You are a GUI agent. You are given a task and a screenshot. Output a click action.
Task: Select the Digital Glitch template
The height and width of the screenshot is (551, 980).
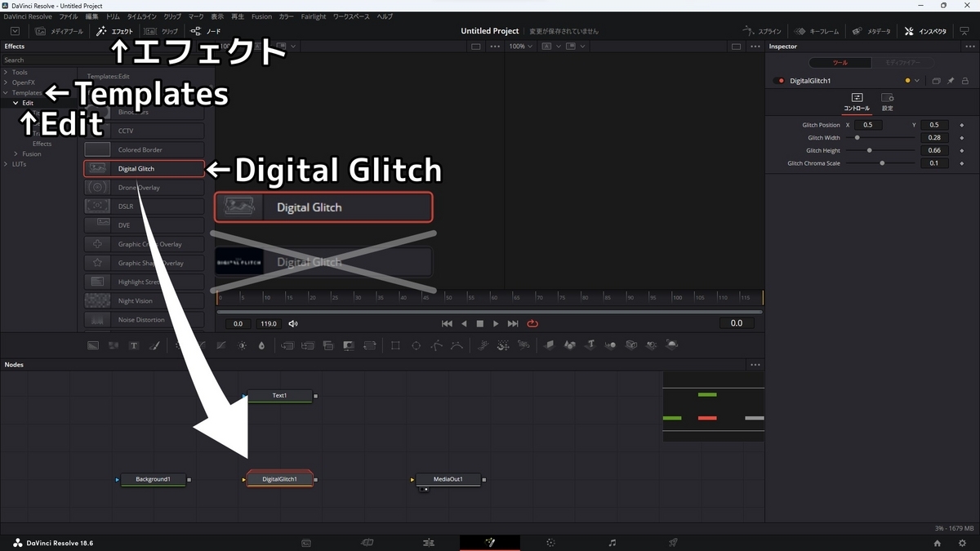click(144, 168)
